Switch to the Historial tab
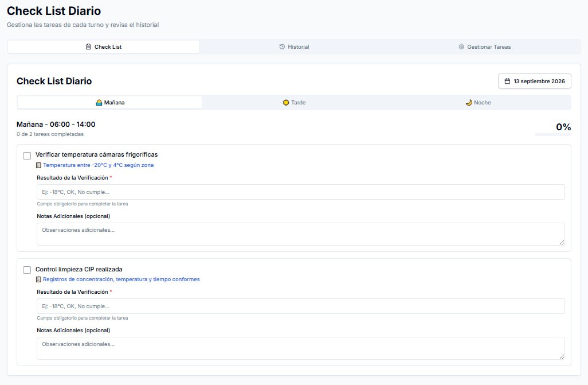588x385 pixels. [x=294, y=47]
